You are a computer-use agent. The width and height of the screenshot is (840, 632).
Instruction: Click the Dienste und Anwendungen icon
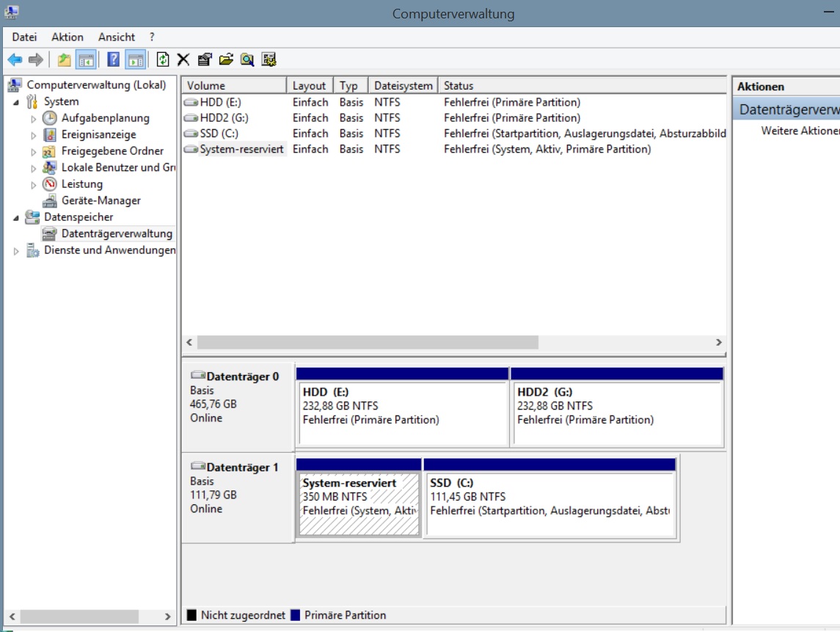pyautogui.click(x=33, y=250)
